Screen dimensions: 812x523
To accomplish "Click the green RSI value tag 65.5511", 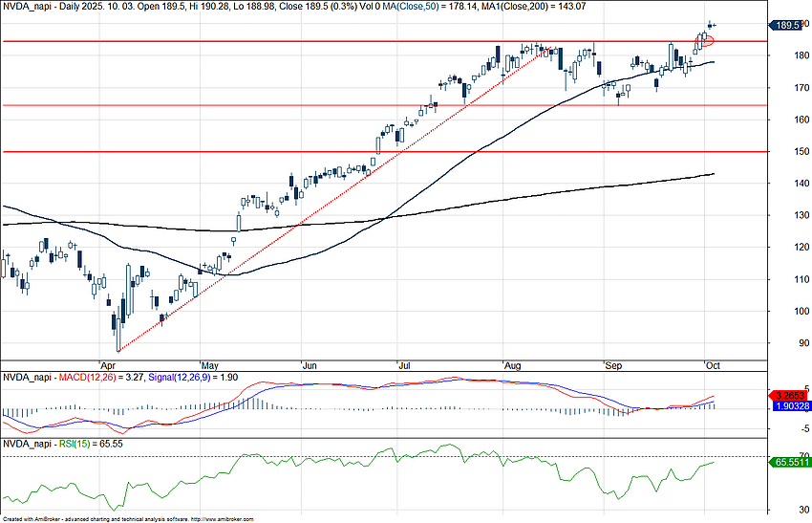I will tap(789, 461).
